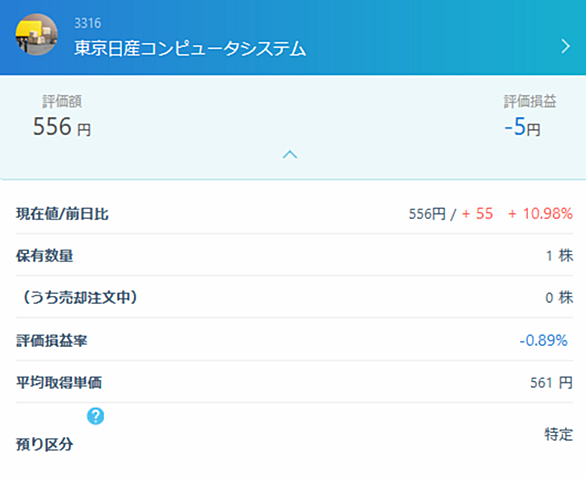This screenshot has width=586, height=478.
Task: Select the 現在値/前日比 row label
Action: 62,214
